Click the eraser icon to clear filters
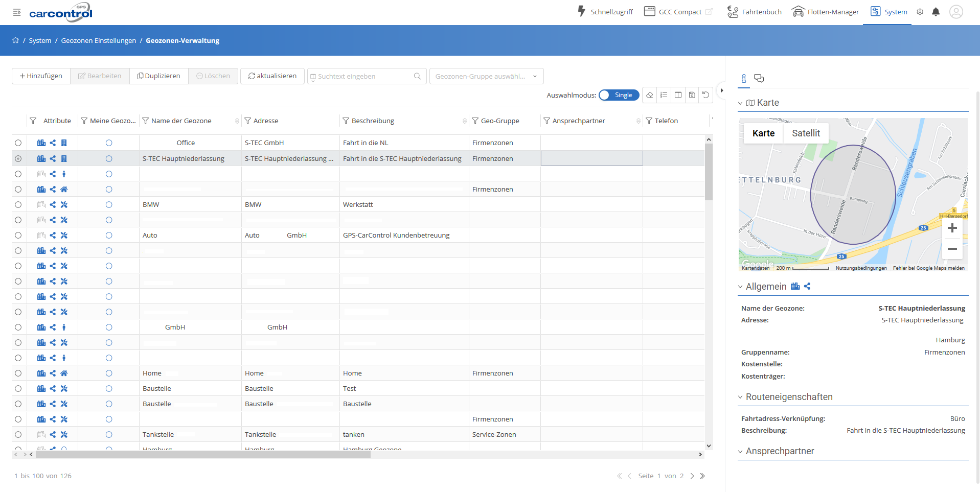Screen dimensions: 980x492 [649, 95]
